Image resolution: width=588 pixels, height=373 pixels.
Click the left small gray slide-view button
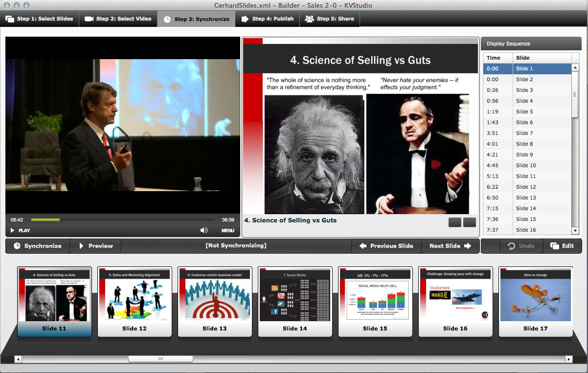tap(455, 222)
